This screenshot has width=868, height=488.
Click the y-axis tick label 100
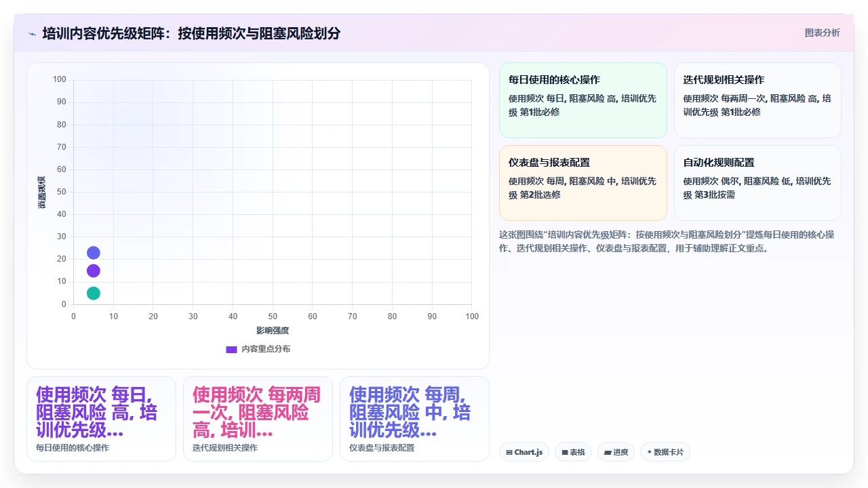(x=60, y=80)
